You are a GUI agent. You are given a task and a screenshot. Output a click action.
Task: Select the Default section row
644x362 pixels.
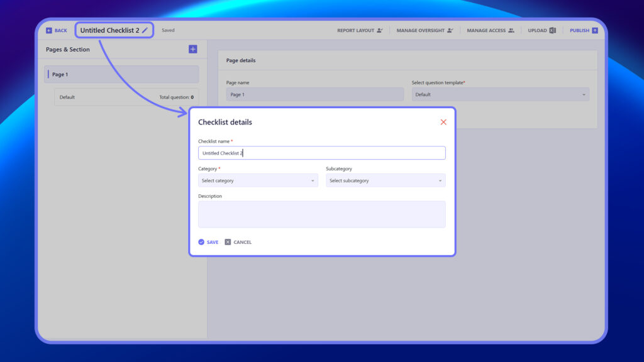pyautogui.click(x=126, y=97)
